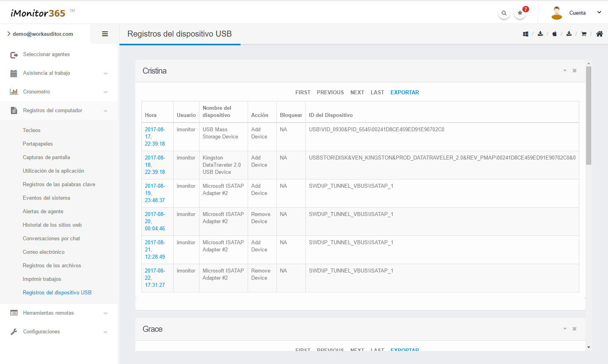Open the Cuenta account dropdown

[x=577, y=13]
